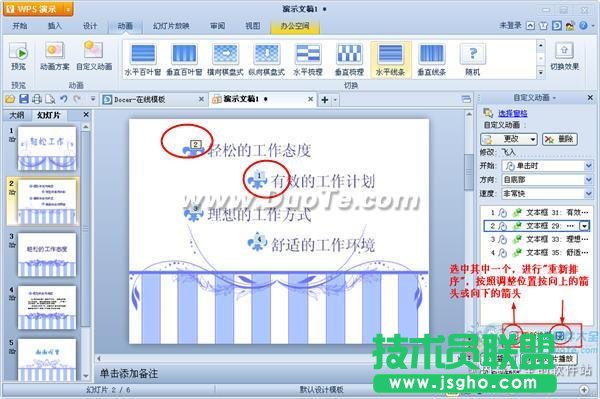Open 切换效果 transition effect settings
The height and width of the screenshot is (399, 600).
[x=564, y=56]
